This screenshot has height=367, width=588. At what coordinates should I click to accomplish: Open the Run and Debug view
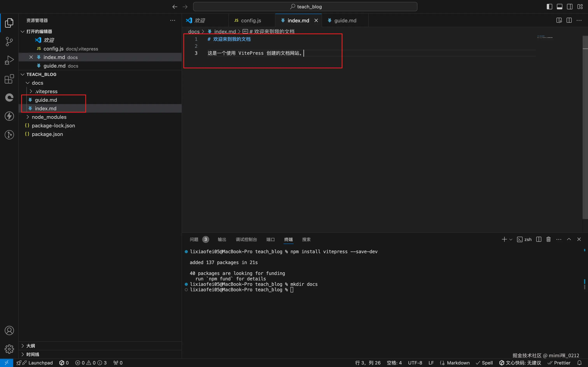(x=9, y=60)
